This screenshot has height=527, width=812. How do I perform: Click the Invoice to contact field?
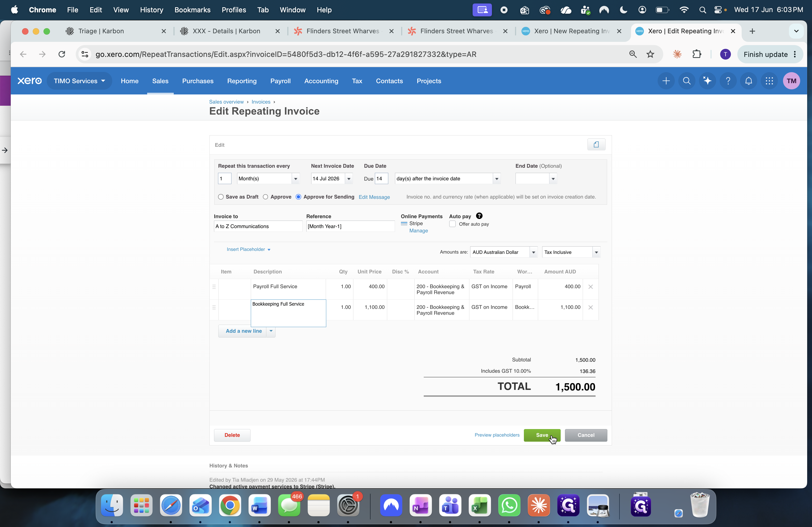[258, 226]
